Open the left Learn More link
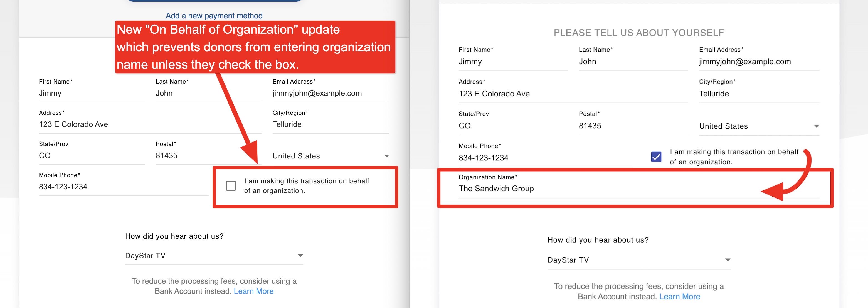 (254, 291)
